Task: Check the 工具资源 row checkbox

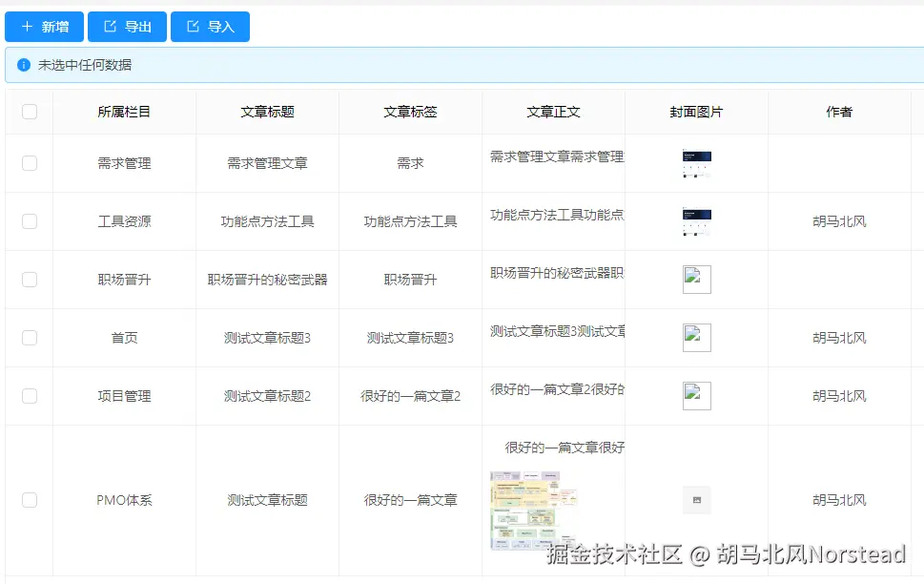Action: click(x=30, y=221)
